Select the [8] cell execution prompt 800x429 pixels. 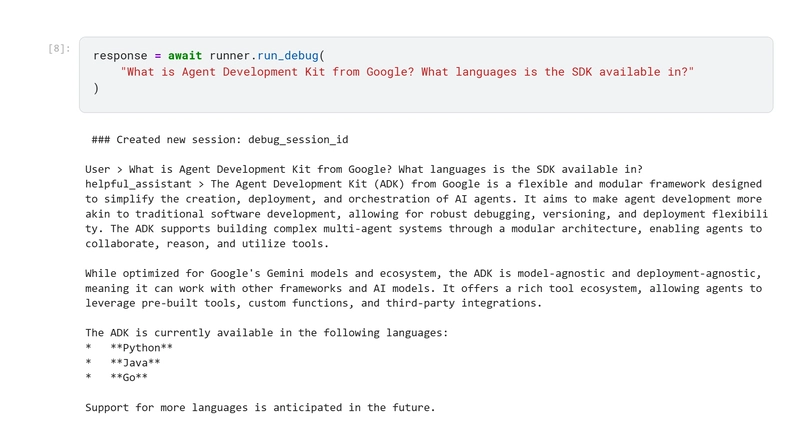59,48
